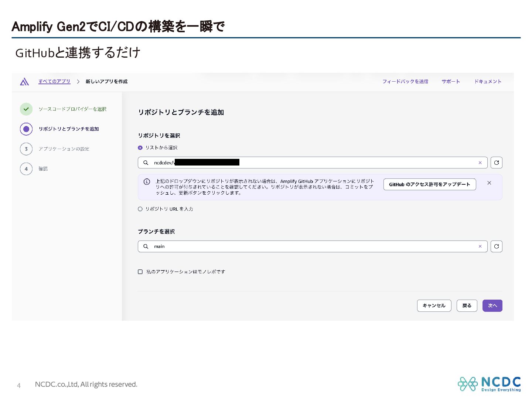Image resolution: width=532 pixels, height=399 pixels.
Task: Open the main branch dropdown
Action: coord(313,246)
